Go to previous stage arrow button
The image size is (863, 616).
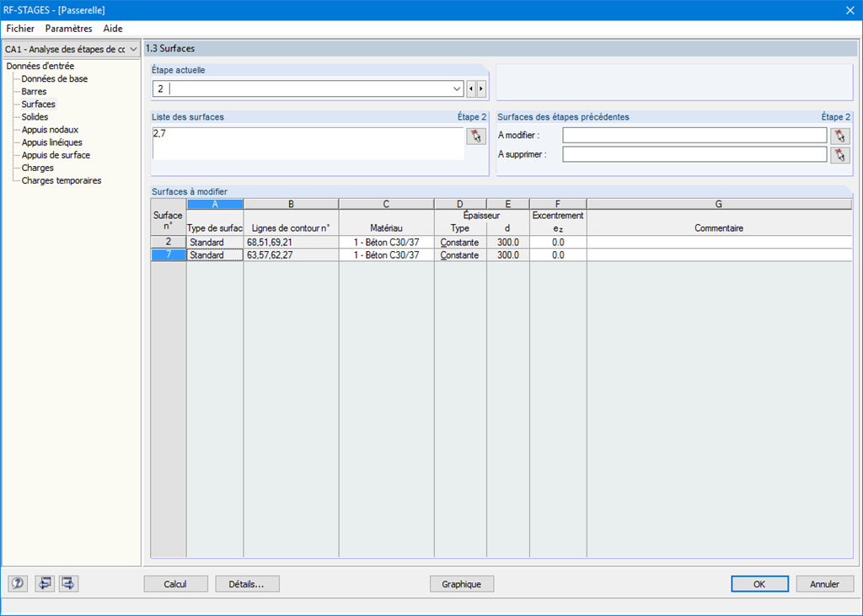coord(471,88)
